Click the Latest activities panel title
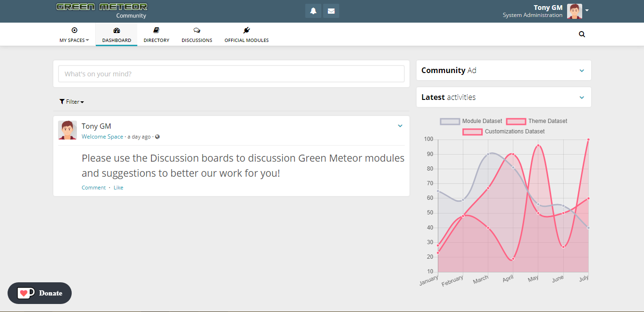Image resolution: width=644 pixels, height=312 pixels. coord(448,97)
